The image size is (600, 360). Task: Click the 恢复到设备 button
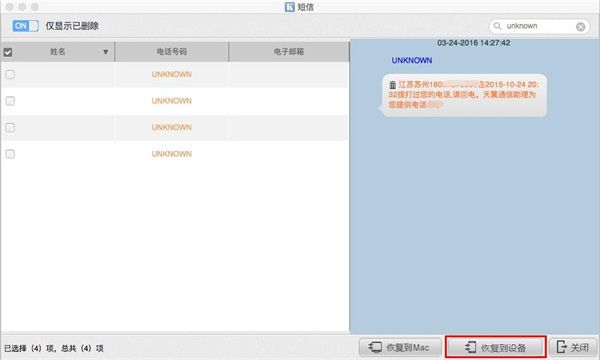click(x=496, y=347)
